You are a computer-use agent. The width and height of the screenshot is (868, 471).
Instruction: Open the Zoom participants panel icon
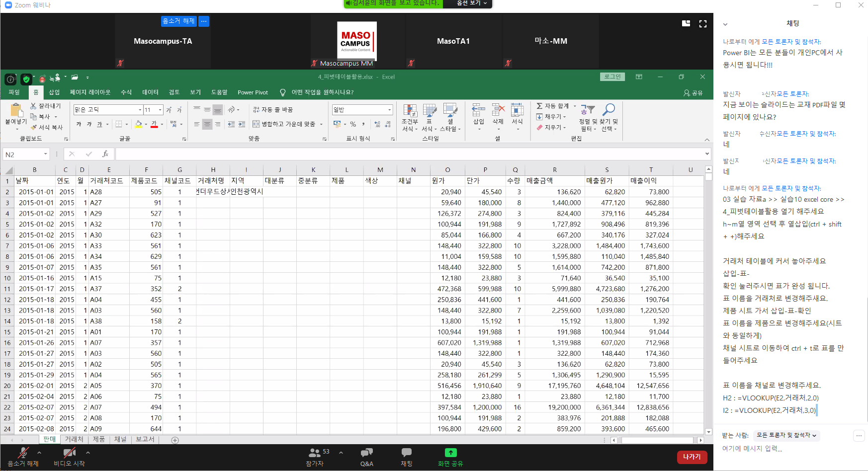(315, 453)
